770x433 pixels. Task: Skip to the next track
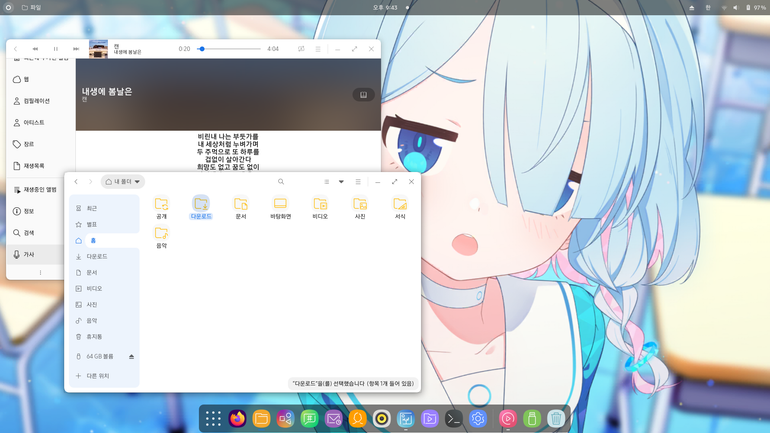76,49
